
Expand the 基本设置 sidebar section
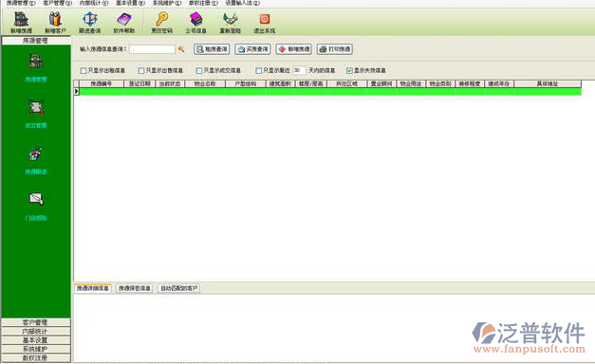(x=36, y=340)
